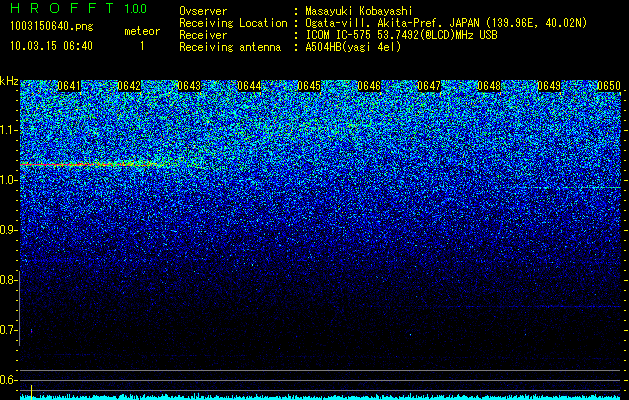The height and width of the screenshot is (400, 629).
Task: Click the 0642 time marker
Action: pyautogui.click(x=129, y=86)
